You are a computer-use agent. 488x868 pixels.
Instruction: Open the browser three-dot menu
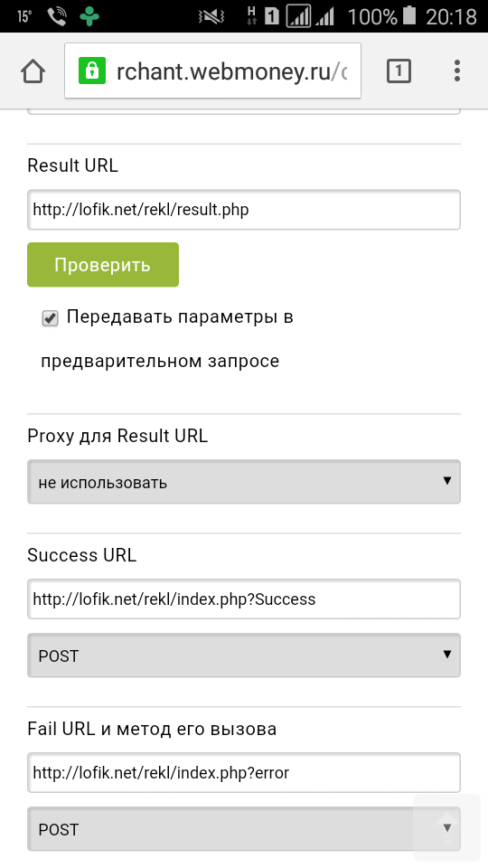pyautogui.click(x=456, y=71)
